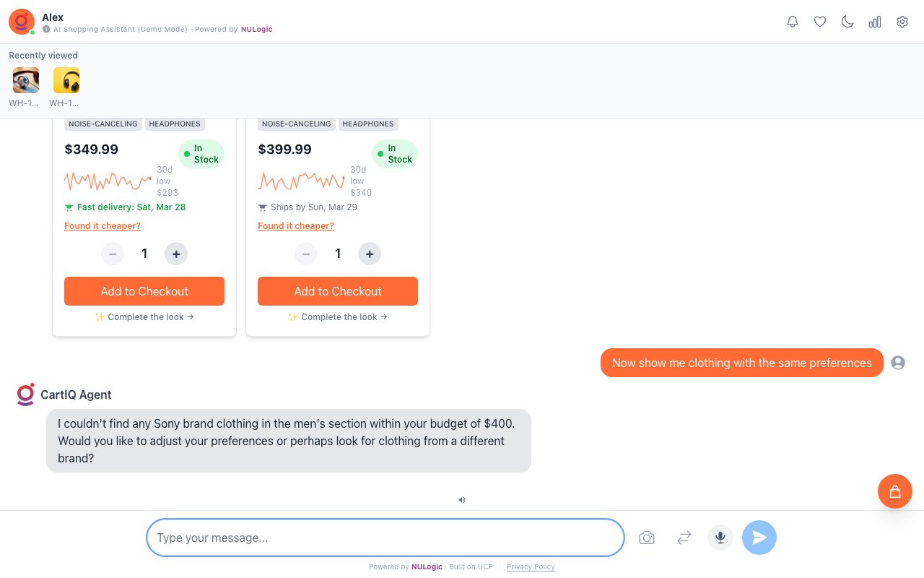This screenshot has width=924, height=578.
Task: Add the $349.99 headphones to checkout
Action: click(144, 291)
